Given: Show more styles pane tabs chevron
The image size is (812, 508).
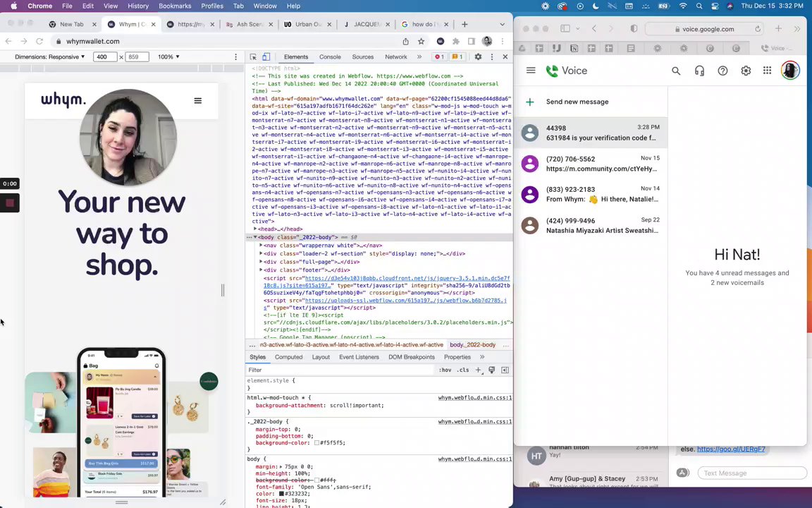Looking at the screenshot, I should coord(482,357).
